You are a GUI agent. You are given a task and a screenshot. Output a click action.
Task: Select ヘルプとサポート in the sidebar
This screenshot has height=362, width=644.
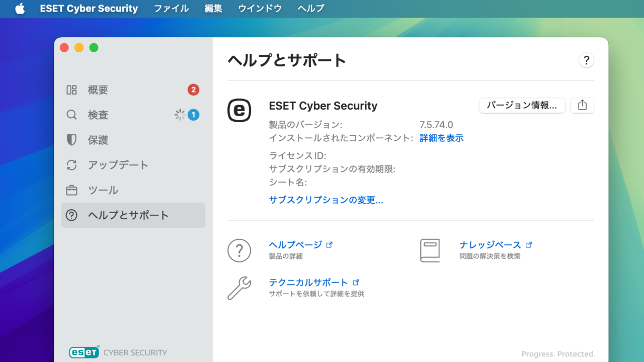tap(133, 215)
